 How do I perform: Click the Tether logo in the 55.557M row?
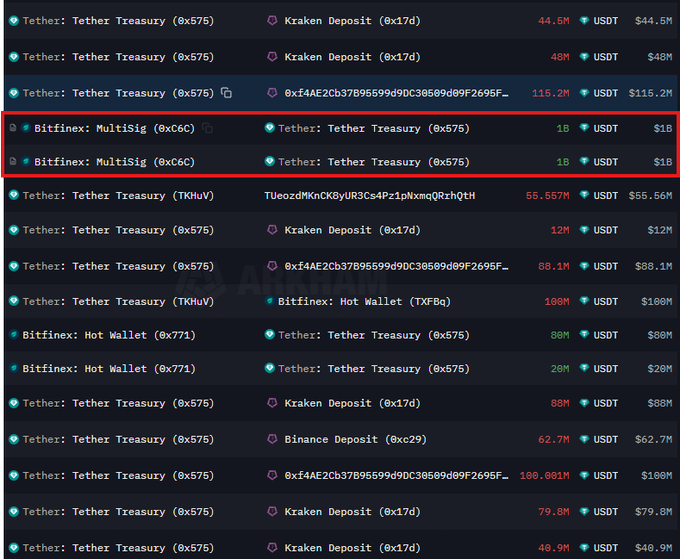(14, 195)
